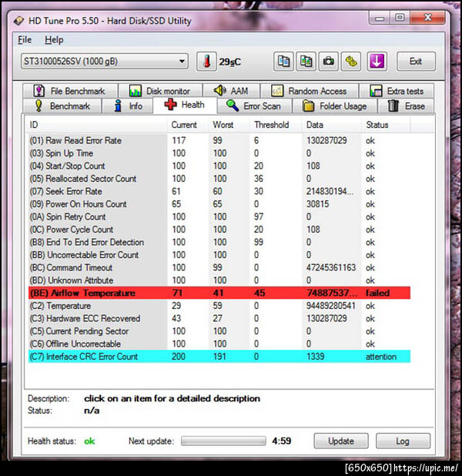Select Uncorrectable Error Count row
This screenshot has width=462, height=476.
219,255
